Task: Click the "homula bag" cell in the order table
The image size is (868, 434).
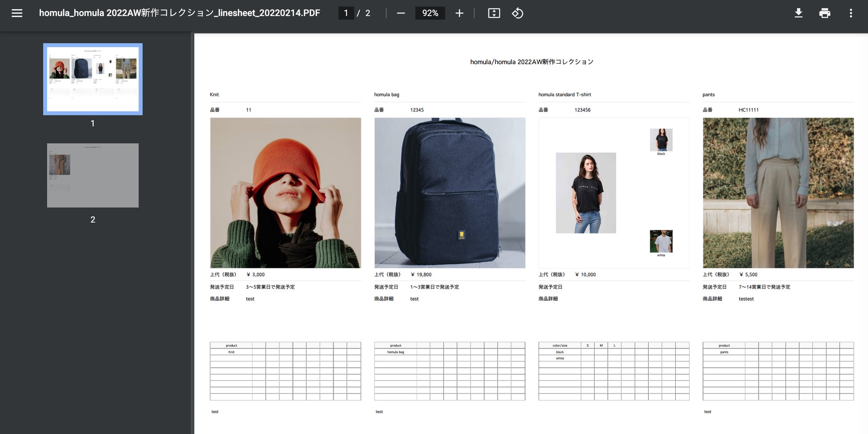Action: 396,352
